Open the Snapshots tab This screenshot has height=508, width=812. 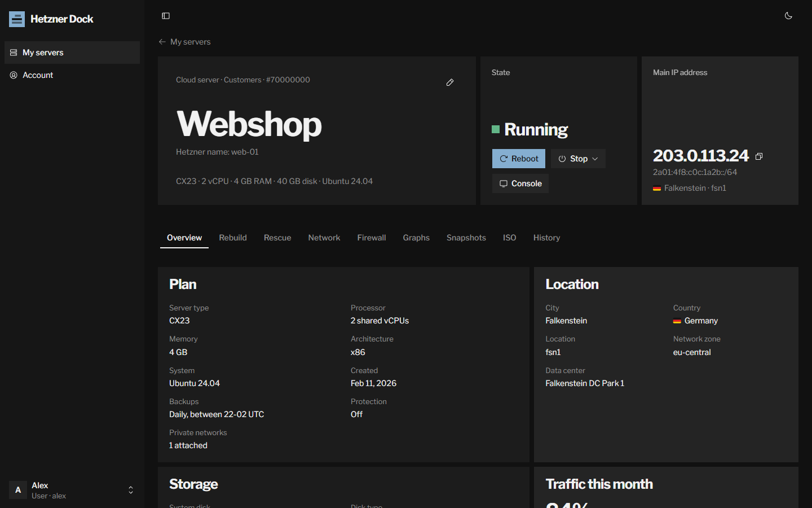click(x=466, y=238)
